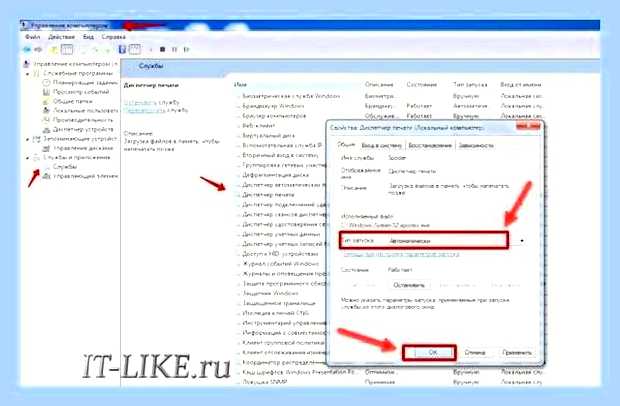
Task: Click the Отмена button
Action: tap(474, 352)
